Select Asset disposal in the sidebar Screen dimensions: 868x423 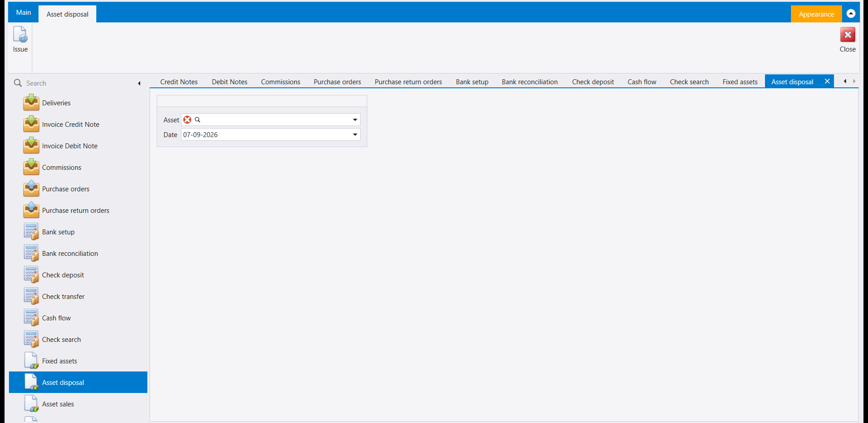pos(78,382)
